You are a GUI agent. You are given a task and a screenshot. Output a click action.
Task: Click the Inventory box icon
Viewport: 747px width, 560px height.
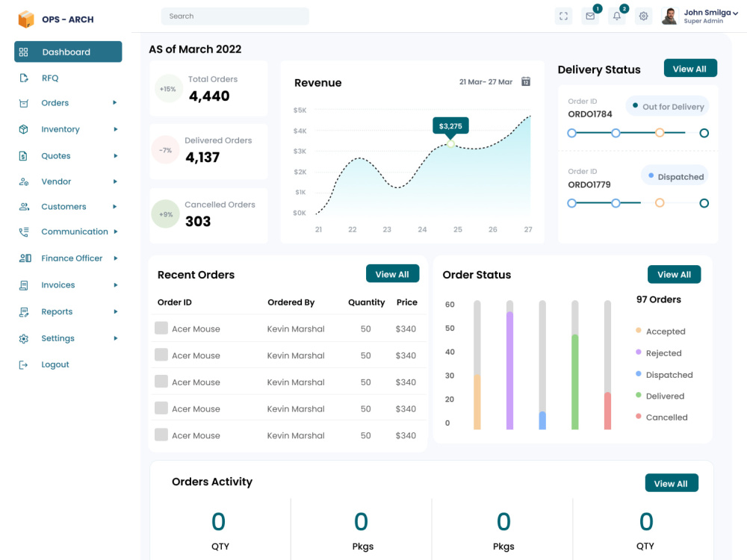point(24,129)
